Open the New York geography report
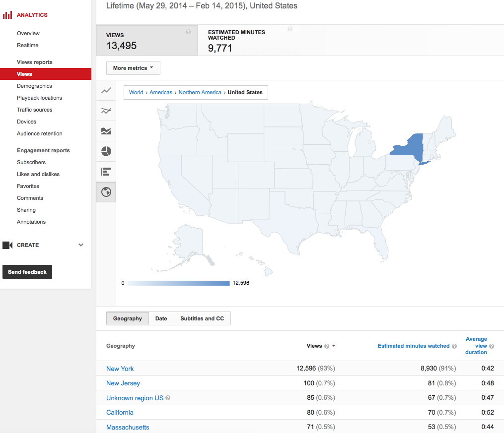 pyautogui.click(x=120, y=369)
